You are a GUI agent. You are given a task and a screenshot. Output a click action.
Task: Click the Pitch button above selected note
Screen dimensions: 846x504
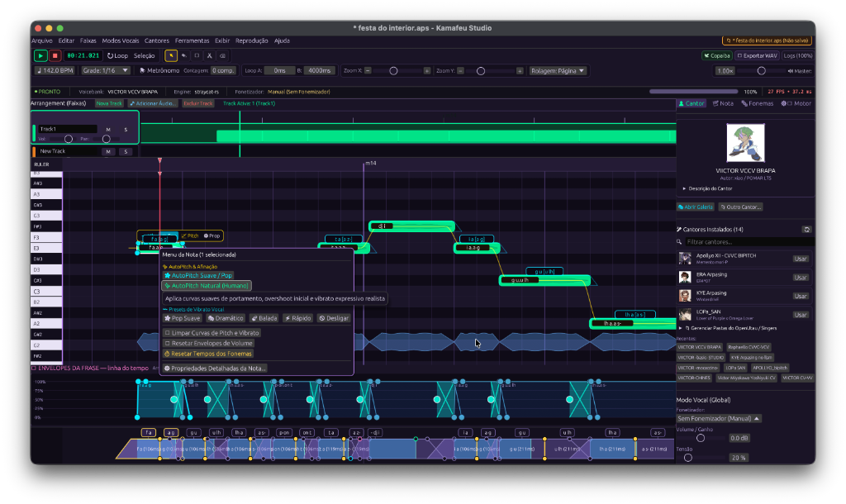tap(190, 235)
